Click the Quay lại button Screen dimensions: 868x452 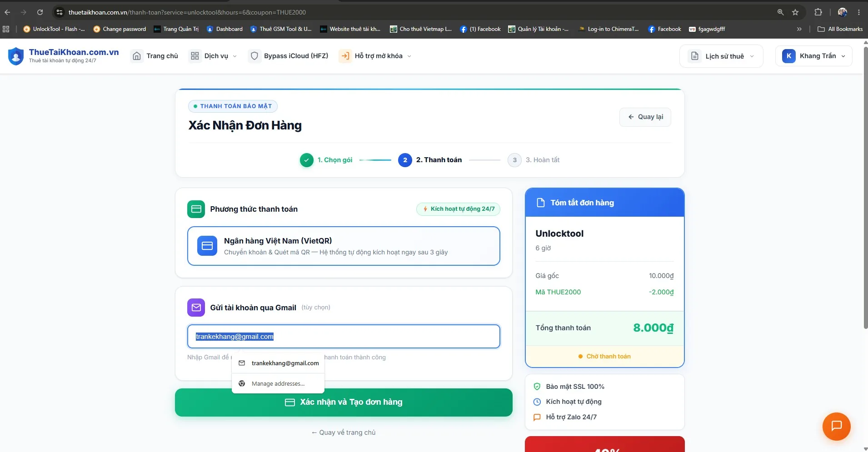click(645, 117)
